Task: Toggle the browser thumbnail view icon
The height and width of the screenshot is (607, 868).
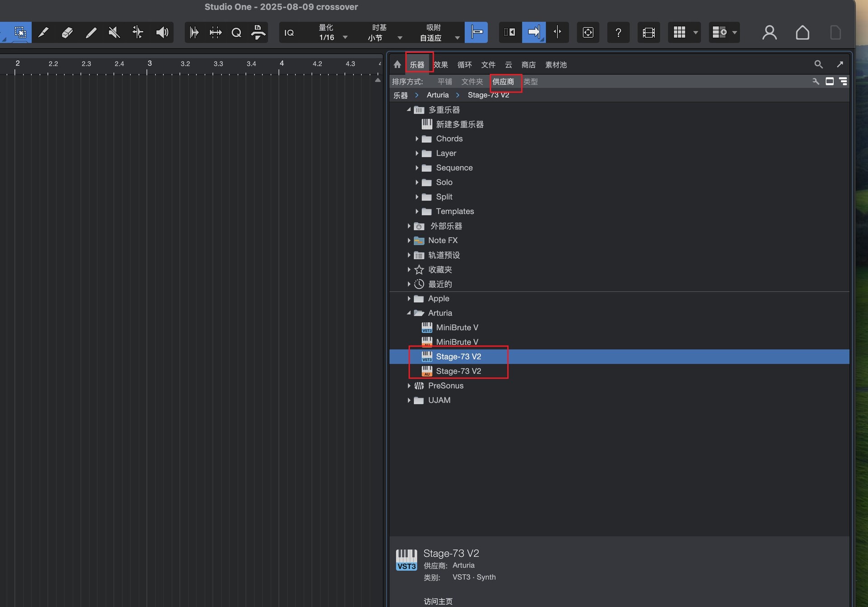Action: 830,81
